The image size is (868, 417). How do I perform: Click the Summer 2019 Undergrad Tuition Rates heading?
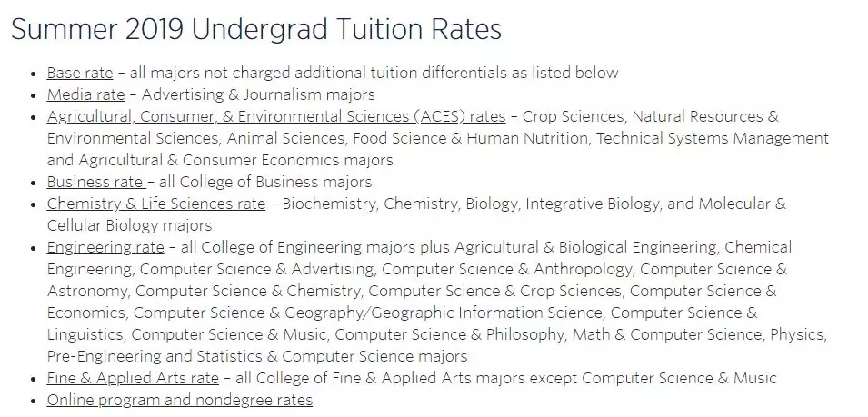tap(256, 29)
